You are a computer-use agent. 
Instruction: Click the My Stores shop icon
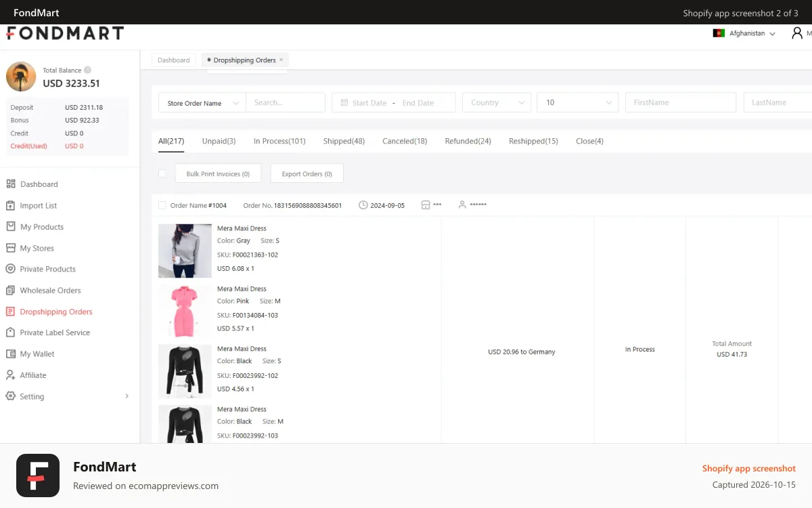point(10,248)
